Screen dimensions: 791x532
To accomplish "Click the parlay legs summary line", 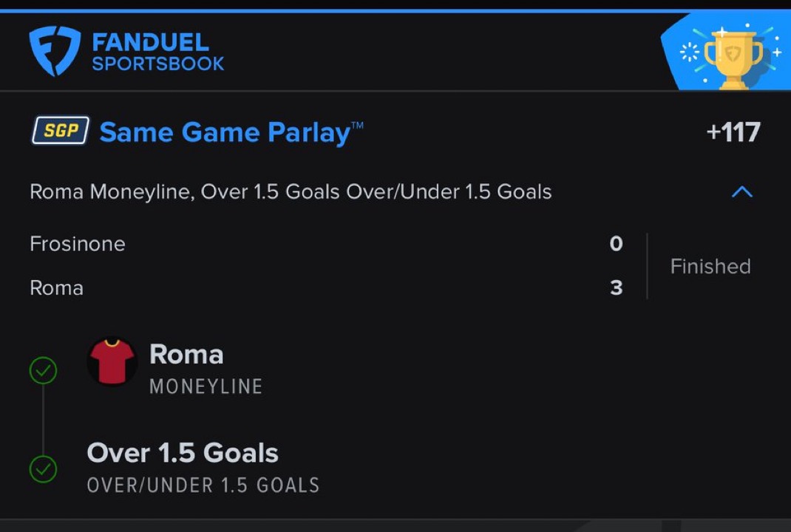I will pos(291,192).
